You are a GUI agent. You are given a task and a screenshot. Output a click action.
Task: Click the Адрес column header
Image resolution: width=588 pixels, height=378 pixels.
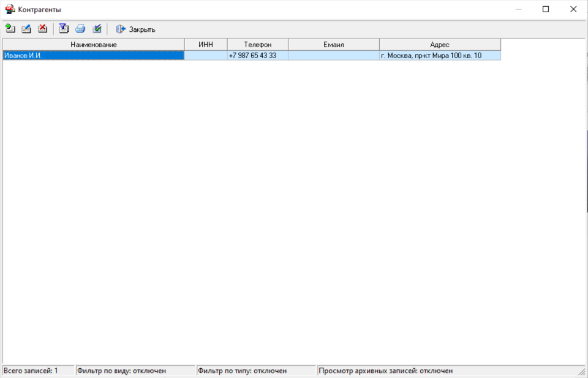(440, 45)
